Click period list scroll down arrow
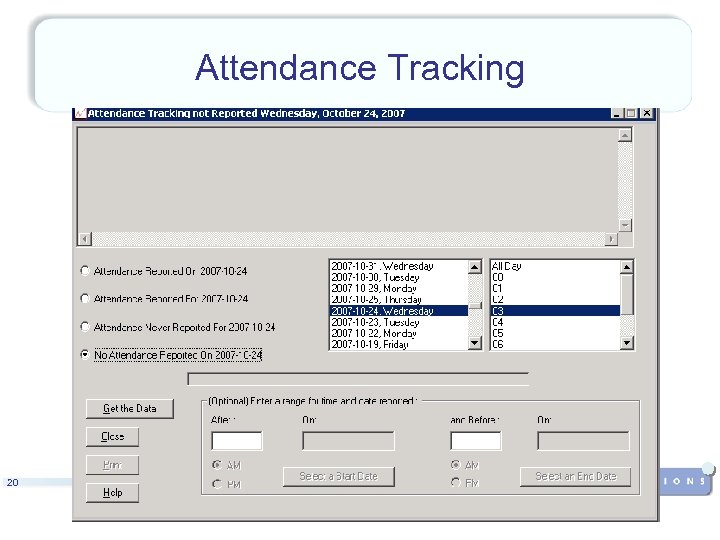This screenshot has height=540, width=720. tap(627, 343)
